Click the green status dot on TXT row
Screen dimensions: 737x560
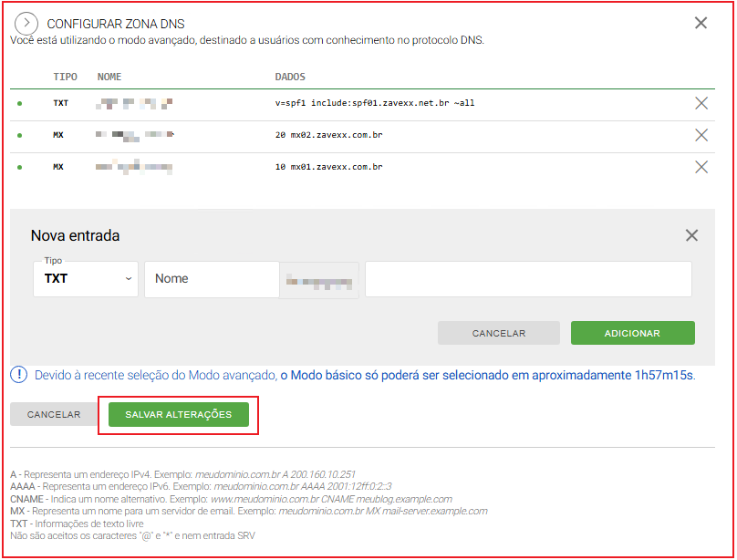(19, 104)
